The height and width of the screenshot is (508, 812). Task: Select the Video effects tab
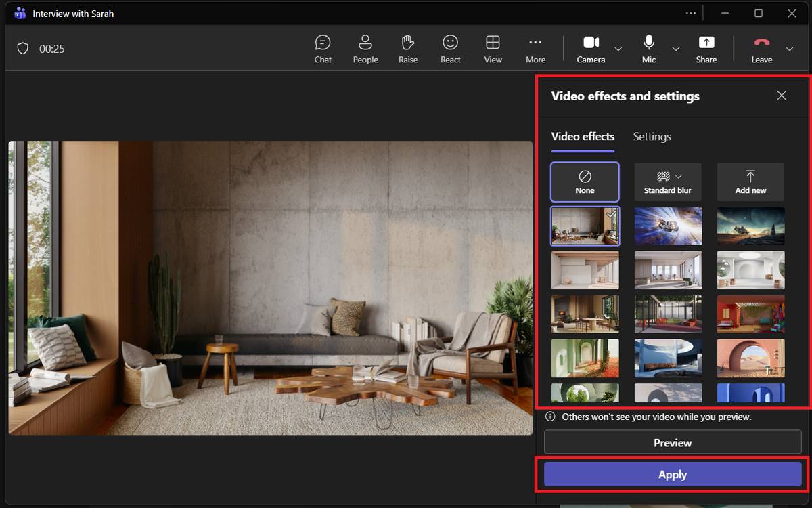click(x=583, y=137)
